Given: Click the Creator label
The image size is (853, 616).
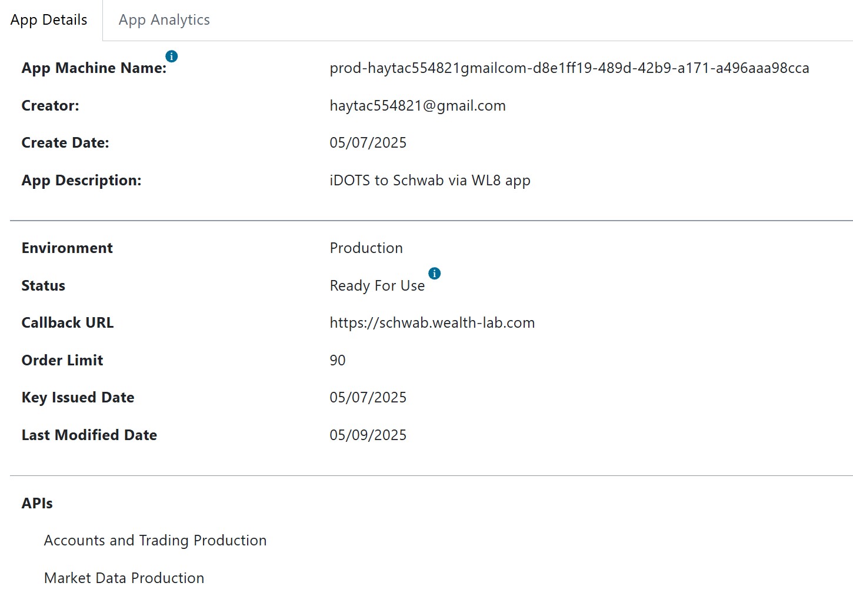Looking at the screenshot, I should 51,106.
